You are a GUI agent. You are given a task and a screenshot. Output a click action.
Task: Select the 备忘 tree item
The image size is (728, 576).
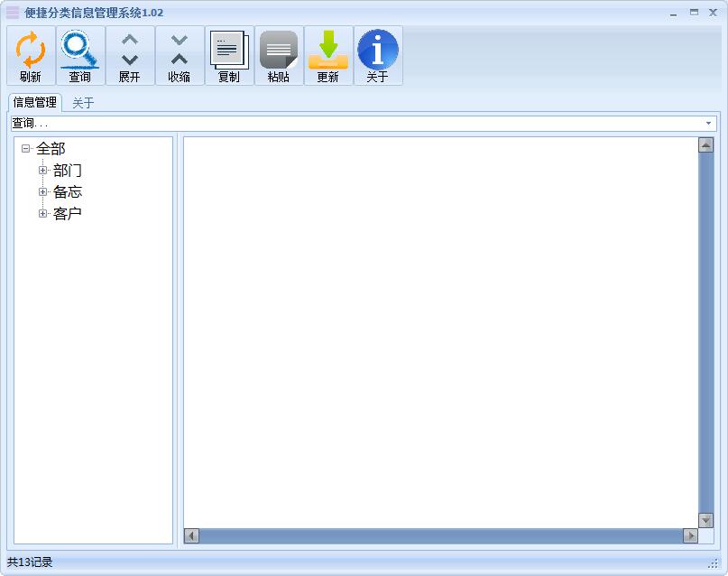[x=68, y=191]
